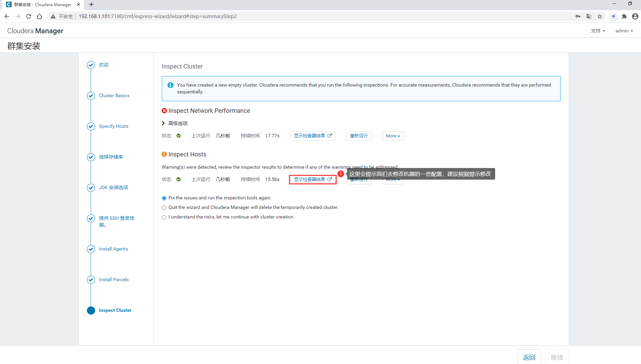Click the 欢迎 step checkmark icon
Viewport: 641px width, 364px height.
pyautogui.click(x=91, y=65)
